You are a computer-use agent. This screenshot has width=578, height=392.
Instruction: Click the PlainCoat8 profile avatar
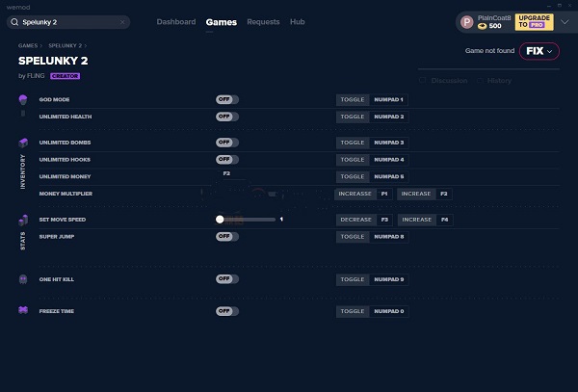coord(466,22)
